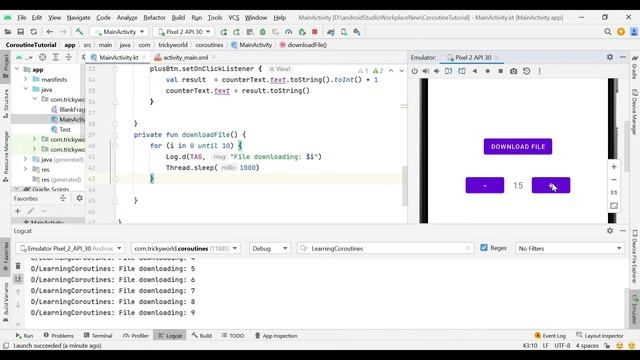Click the Logcat vertical scrollbar
This screenshot has height=360, width=640.
[627, 307]
